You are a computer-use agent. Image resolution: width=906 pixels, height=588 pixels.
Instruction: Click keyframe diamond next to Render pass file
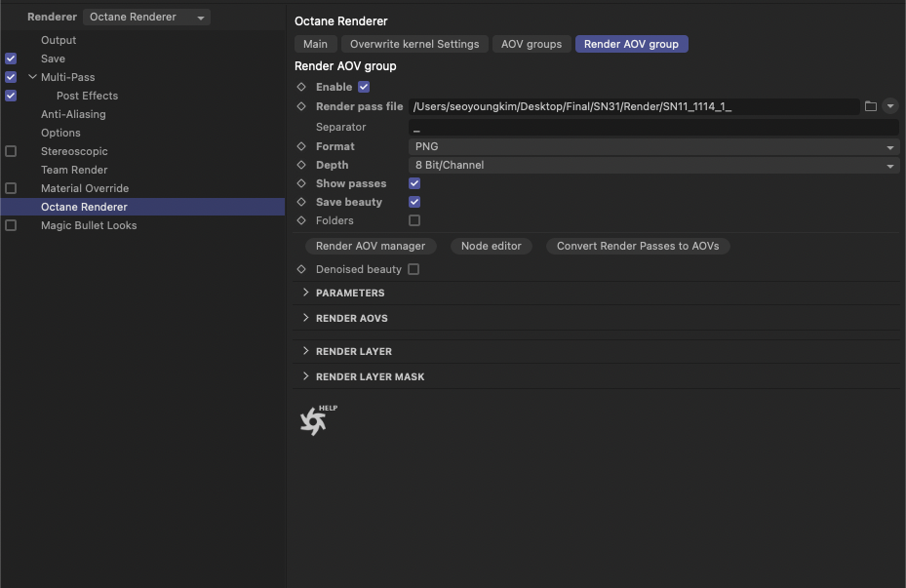[x=301, y=106]
